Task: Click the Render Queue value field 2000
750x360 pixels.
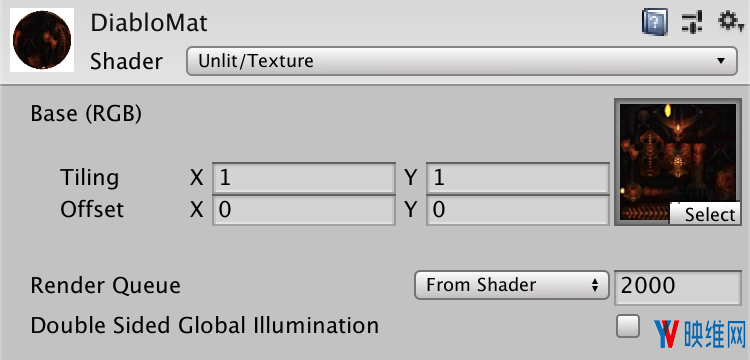Action: pyautogui.click(x=678, y=287)
